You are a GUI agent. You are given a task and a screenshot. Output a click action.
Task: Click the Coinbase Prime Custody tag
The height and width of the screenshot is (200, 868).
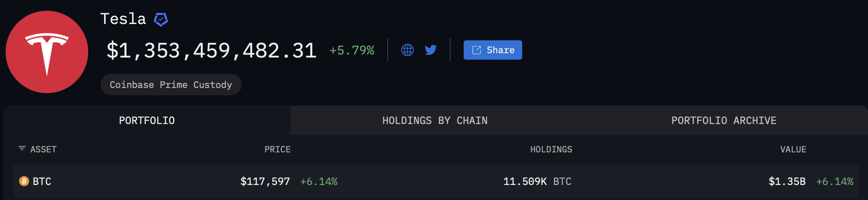(171, 85)
